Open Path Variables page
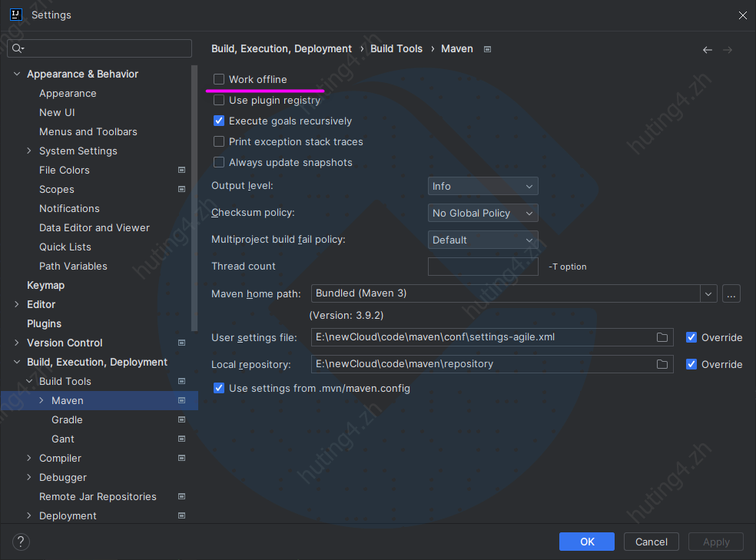 click(73, 266)
